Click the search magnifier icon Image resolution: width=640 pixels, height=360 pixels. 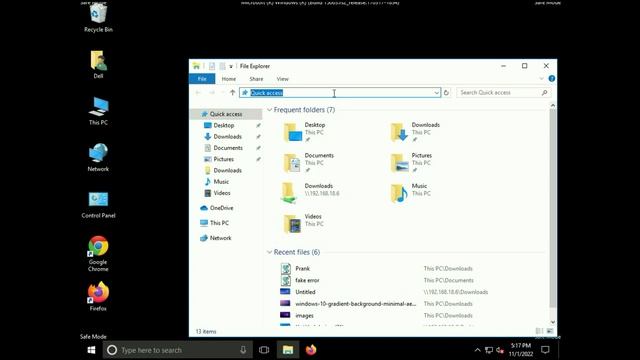tap(544, 93)
